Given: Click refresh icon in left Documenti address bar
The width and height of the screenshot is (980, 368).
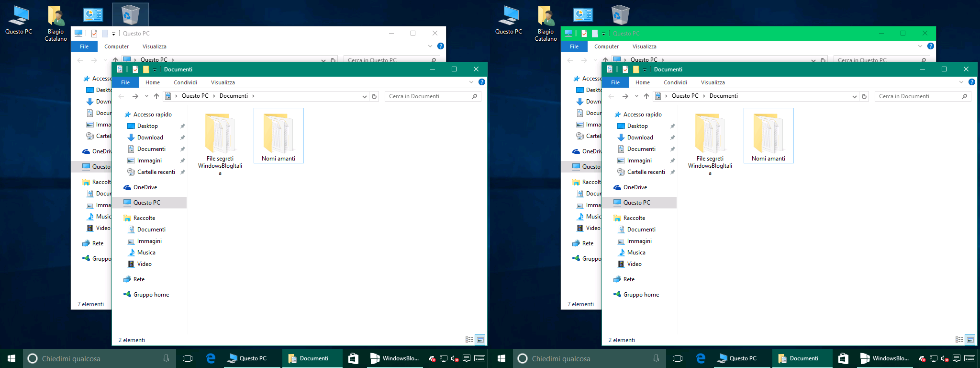Looking at the screenshot, I should pos(374,96).
